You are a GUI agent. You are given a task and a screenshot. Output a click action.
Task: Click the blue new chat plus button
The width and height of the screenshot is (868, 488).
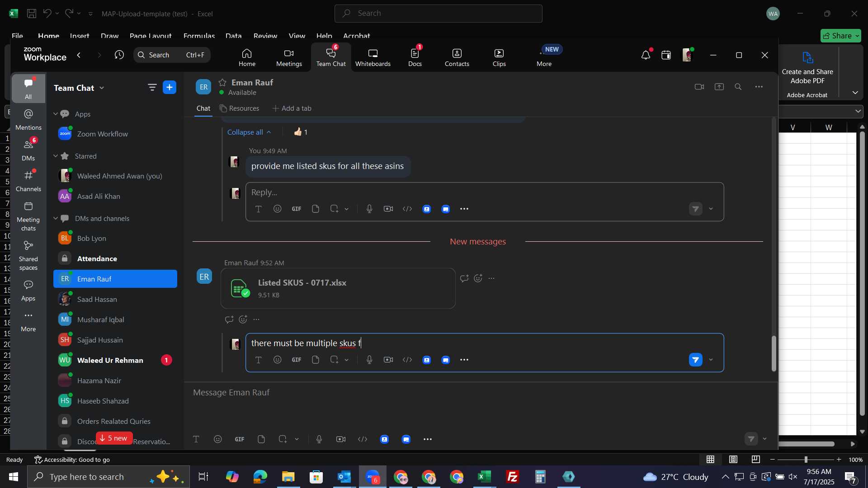[x=170, y=87]
